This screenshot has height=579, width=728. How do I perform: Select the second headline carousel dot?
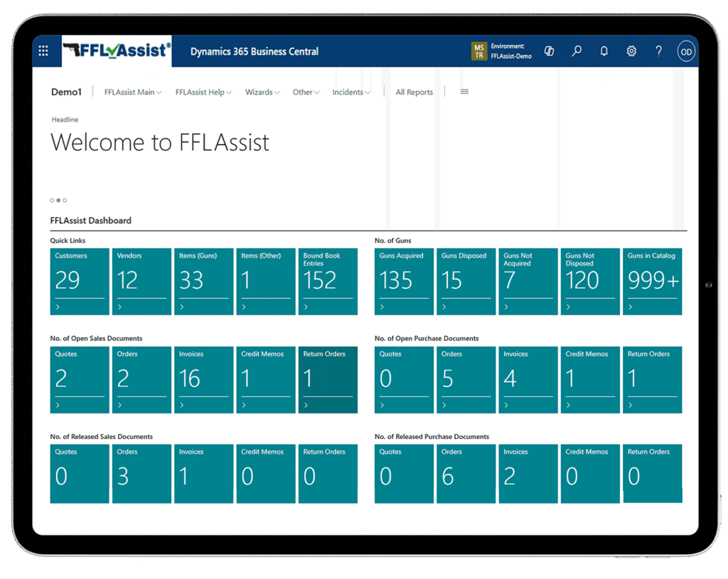58,200
